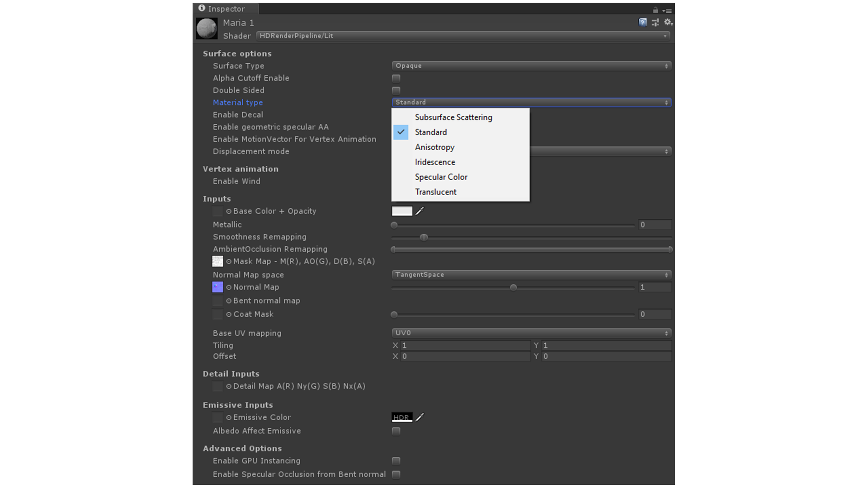
Task: Click the empty Emissive Color texture slot
Action: coord(217,417)
